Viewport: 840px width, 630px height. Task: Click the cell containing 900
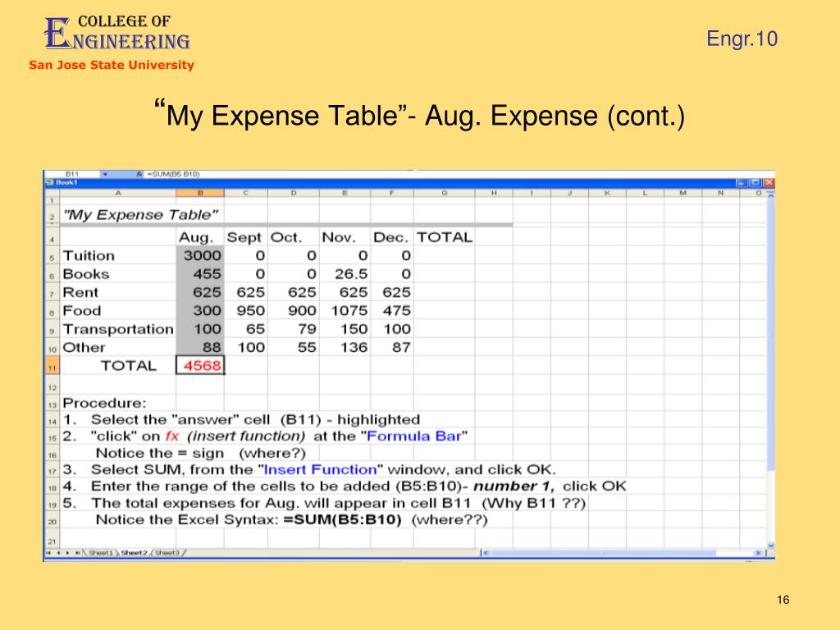[294, 310]
